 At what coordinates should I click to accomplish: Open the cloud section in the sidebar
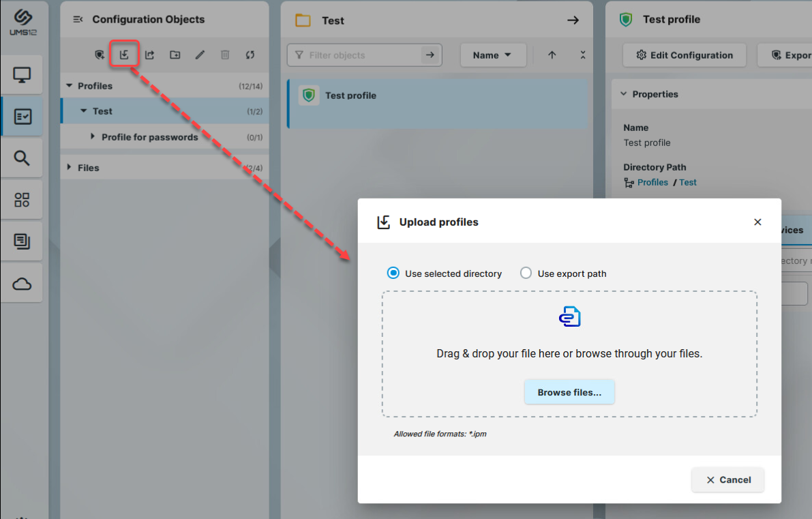click(22, 282)
